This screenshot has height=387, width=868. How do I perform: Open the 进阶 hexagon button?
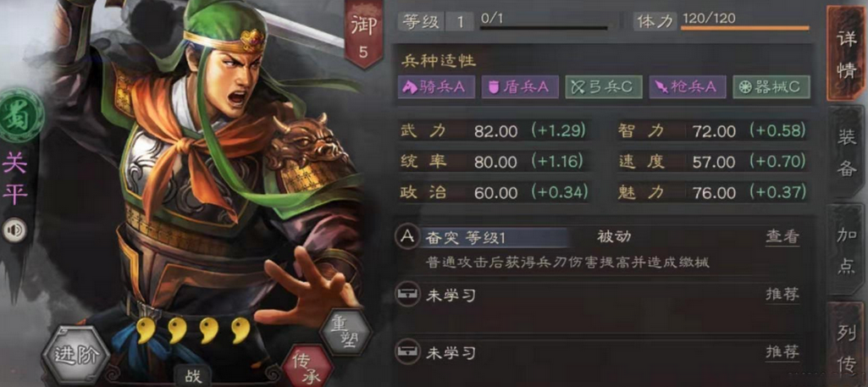tap(75, 354)
